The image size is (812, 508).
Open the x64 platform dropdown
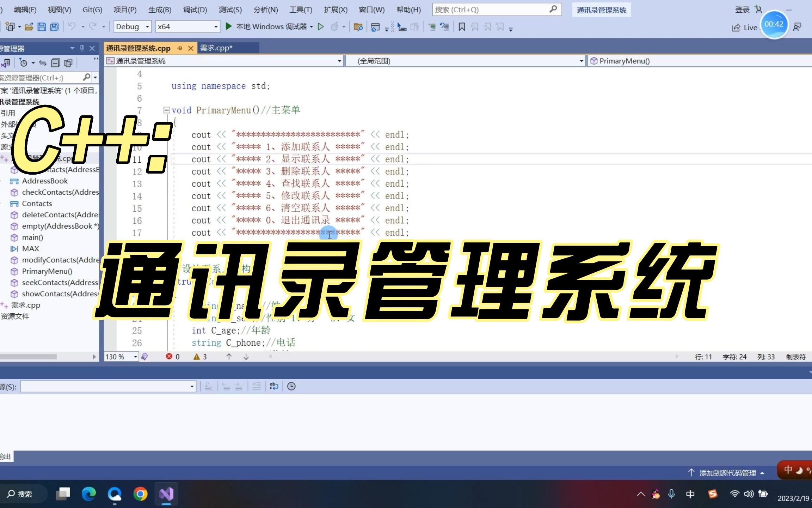click(216, 26)
